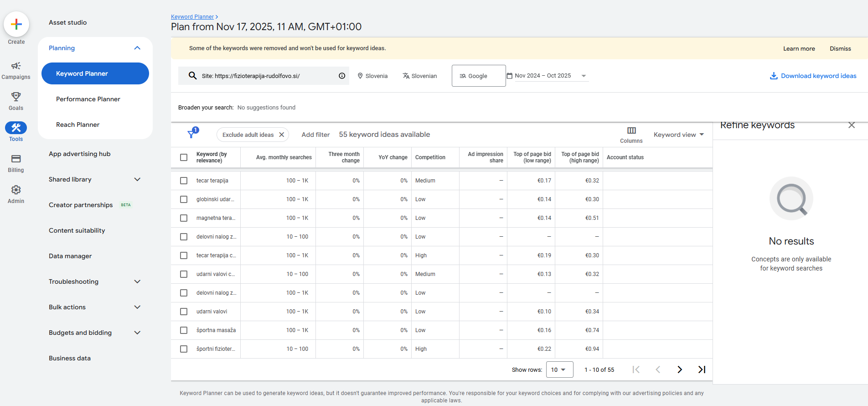Open Reach Planner

point(77,125)
